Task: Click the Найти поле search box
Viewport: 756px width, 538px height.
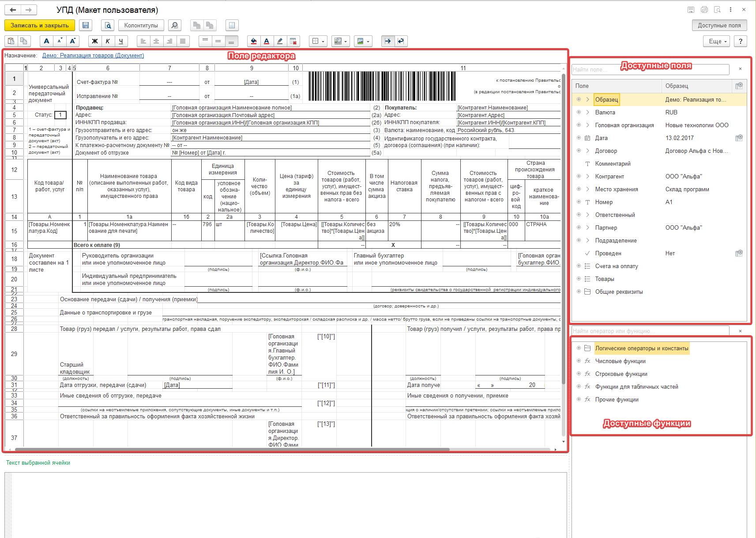Action: pos(650,69)
